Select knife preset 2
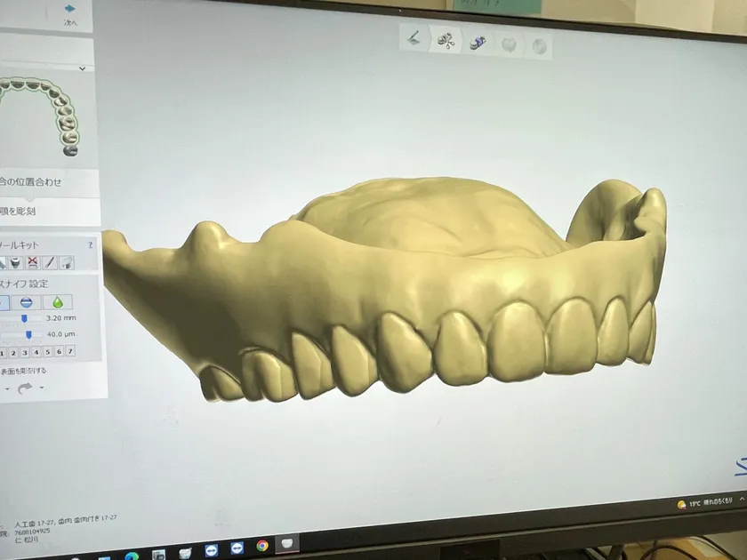 [13, 352]
